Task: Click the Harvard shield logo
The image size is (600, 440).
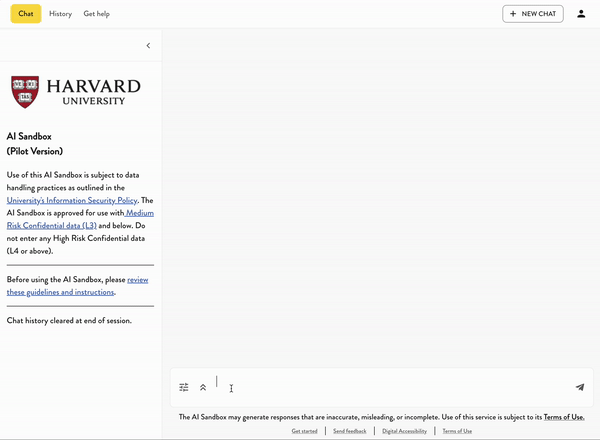Action: pos(27,91)
